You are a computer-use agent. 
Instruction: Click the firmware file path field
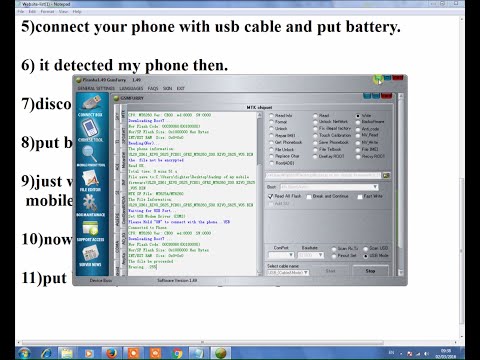point(323,175)
